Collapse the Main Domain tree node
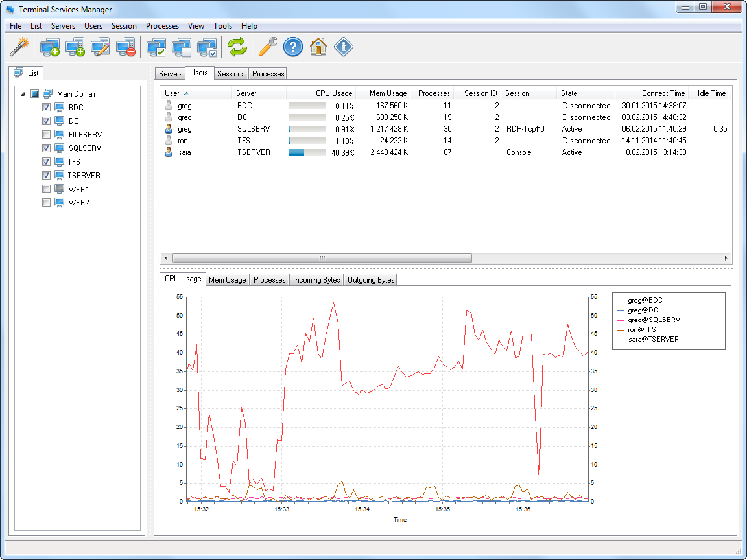This screenshot has width=747, height=560. [x=23, y=94]
